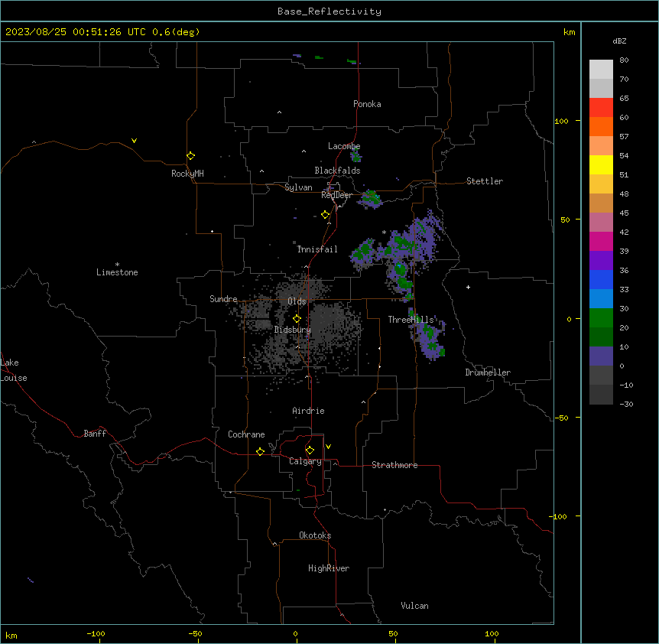The width and height of the screenshot is (659, 644).
Task: Click the Vulcan label
Action: click(x=415, y=606)
